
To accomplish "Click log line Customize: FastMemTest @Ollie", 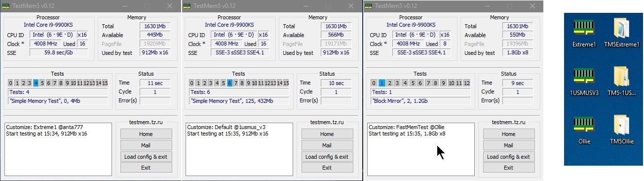I will pyautogui.click(x=406, y=127).
